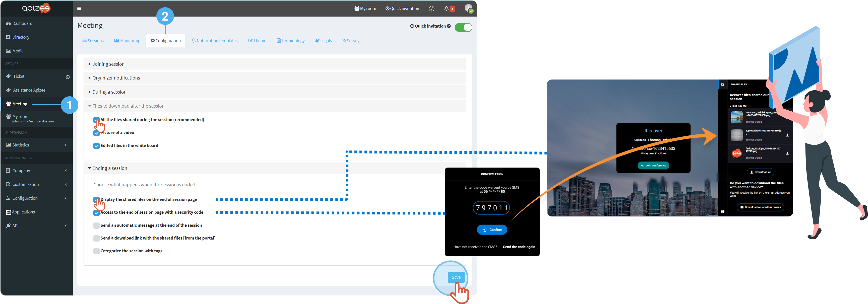The image size is (868, 304).
Task: Click Download all in shared files
Action: coord(761,172)
